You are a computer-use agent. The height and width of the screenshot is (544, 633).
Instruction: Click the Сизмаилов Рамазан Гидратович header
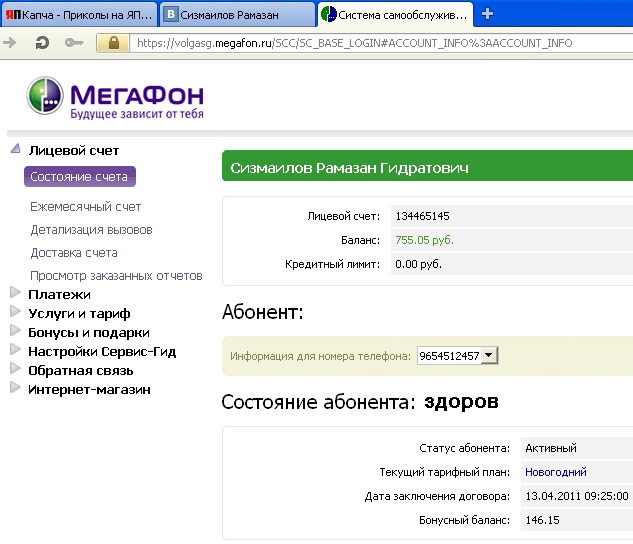coord(349,168)
